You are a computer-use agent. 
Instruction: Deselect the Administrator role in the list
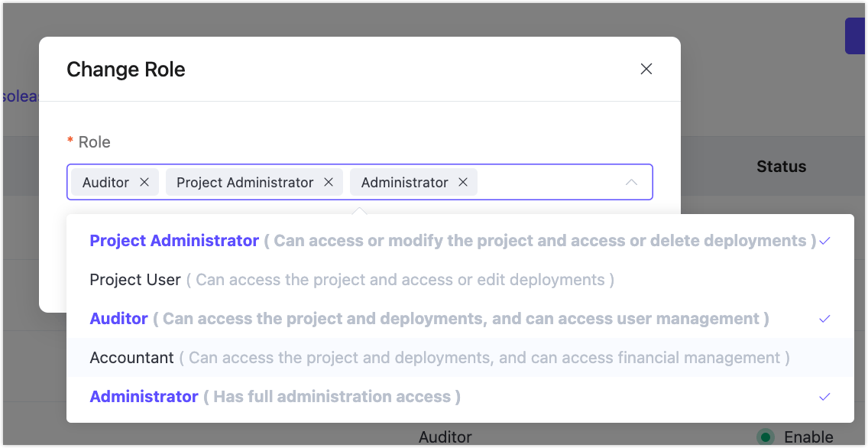[144, 396]
